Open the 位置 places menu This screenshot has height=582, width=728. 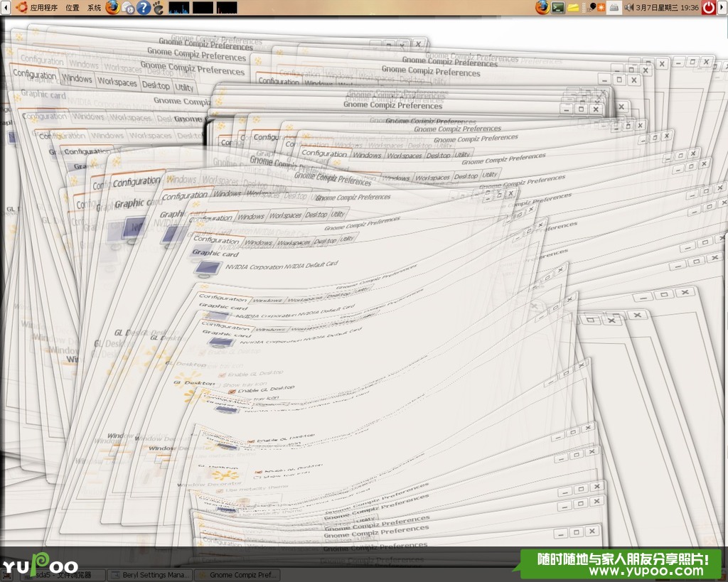tap(72, 7)
